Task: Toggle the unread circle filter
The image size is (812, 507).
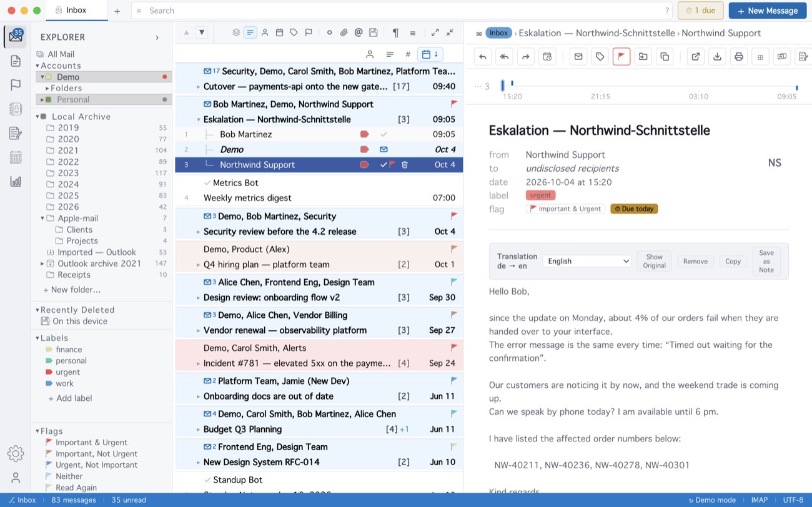Action: click(329, 32)
